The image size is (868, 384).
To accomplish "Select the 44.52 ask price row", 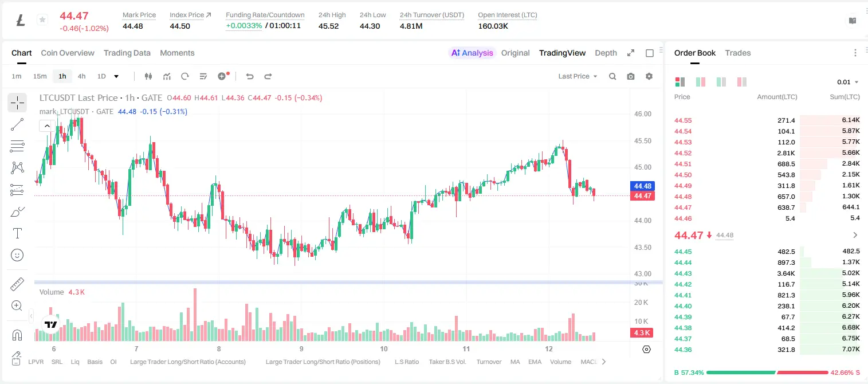I will coord(767,153).
